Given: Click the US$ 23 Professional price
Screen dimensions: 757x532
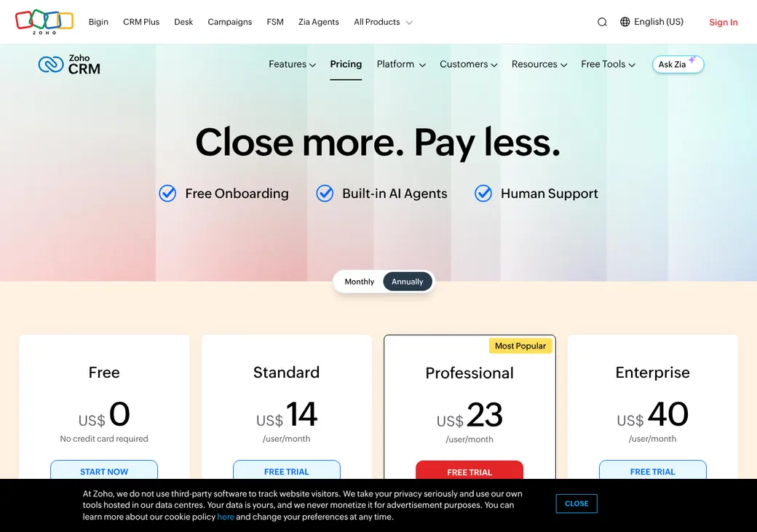Looking at the screenshot, I should [x=469, y=415].
